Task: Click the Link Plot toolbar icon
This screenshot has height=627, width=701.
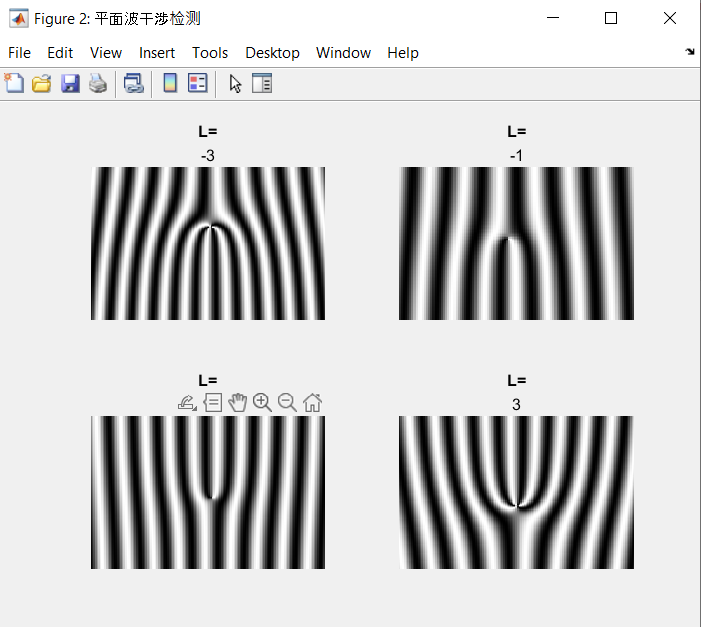Action: point(134,84)
